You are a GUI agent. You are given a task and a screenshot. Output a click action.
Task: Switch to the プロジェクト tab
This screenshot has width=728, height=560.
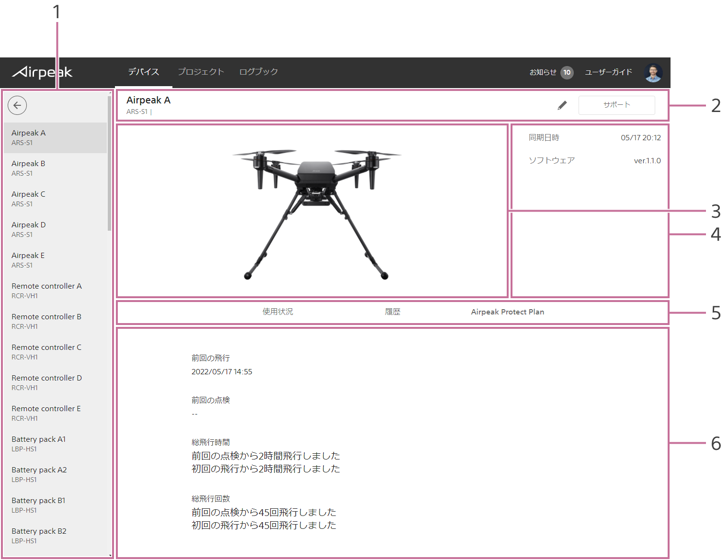click(201, 72)
